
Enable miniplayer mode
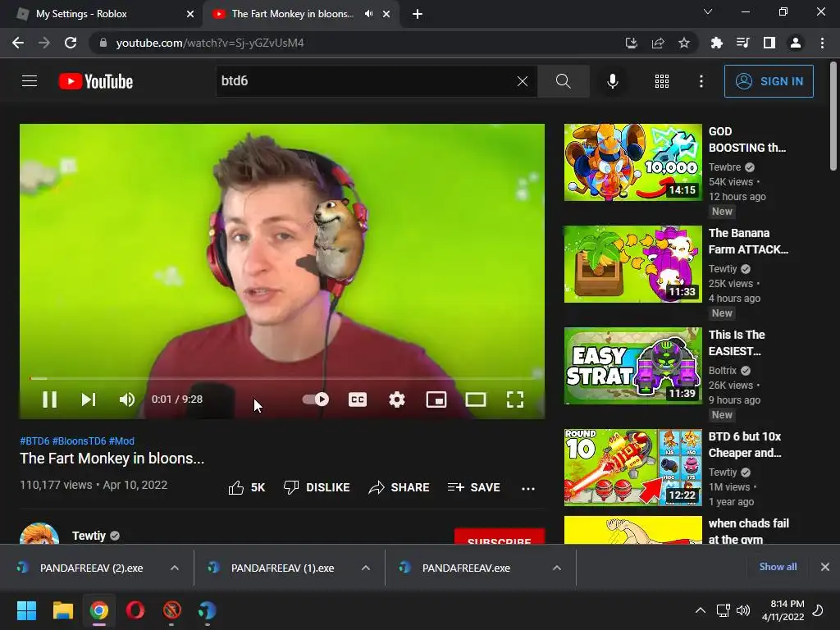tap(436, 399)
